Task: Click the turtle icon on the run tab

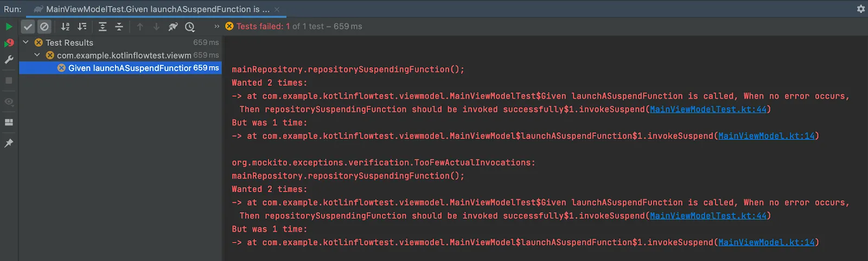Action: pyautogui.click(x=38, y=9)
